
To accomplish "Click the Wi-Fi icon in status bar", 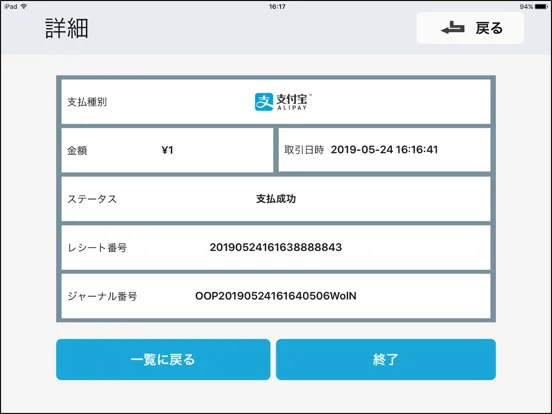I will pos(24,7).
